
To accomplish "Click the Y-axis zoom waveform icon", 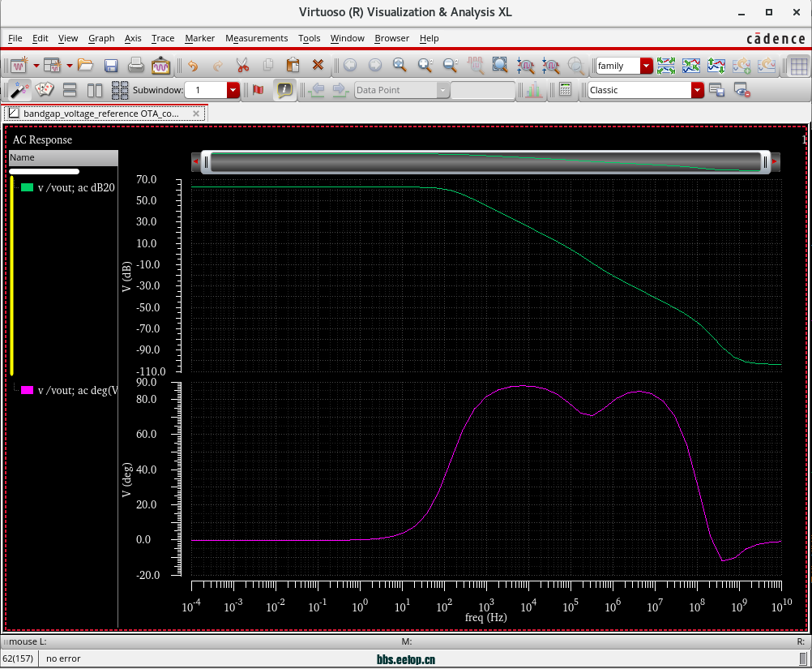I will [x=550, y=66].
